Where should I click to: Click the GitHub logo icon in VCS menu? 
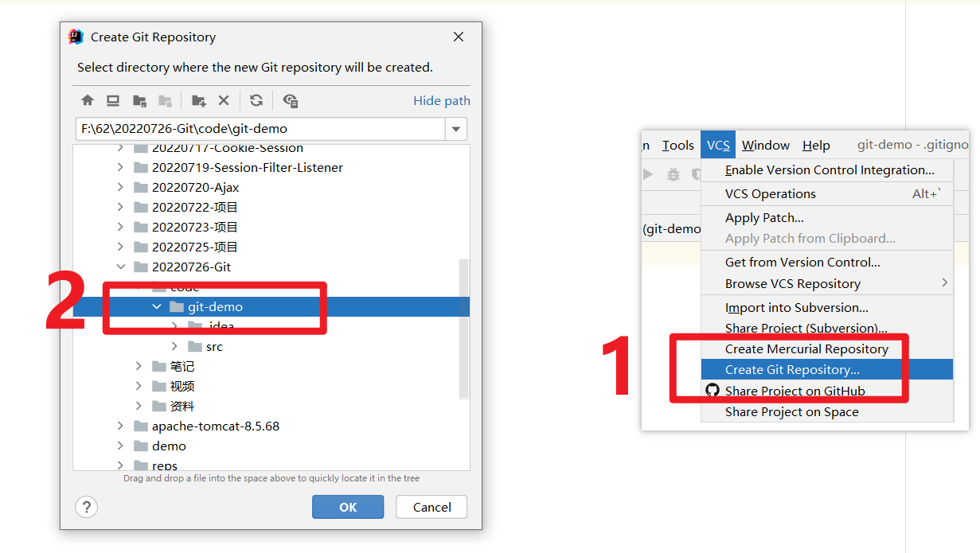point(713,391)
